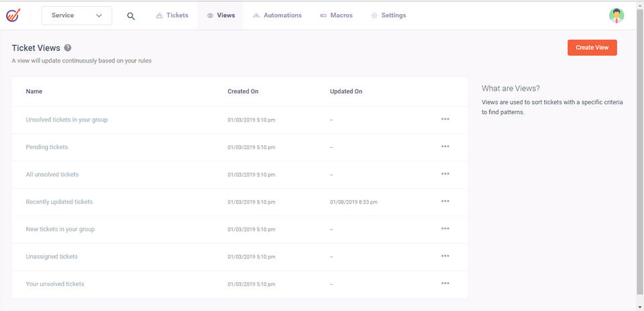Open the user avatar profile menu
Image resolution: width=644 pixels, height=311 pixels.
coord(616,15)
